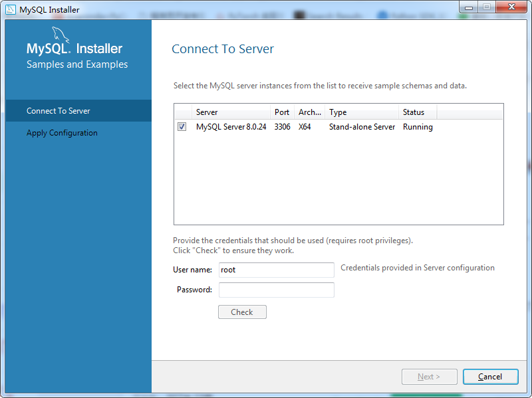Screen dimensions: 532x398
Task: Focus the User name input field
Action: [x=277, y=270]
